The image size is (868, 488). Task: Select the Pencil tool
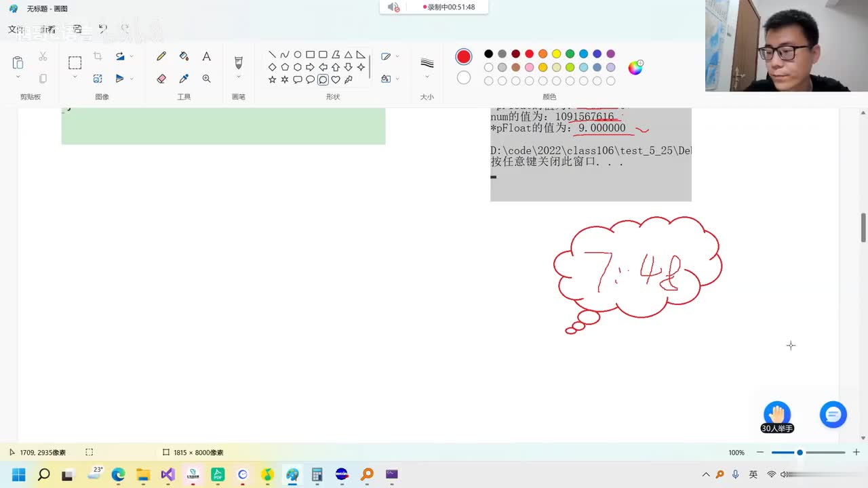pos(161,56)
